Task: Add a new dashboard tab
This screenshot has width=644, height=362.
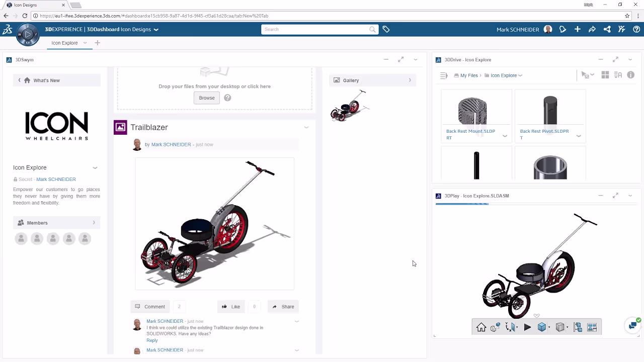Action: point(98,43)
